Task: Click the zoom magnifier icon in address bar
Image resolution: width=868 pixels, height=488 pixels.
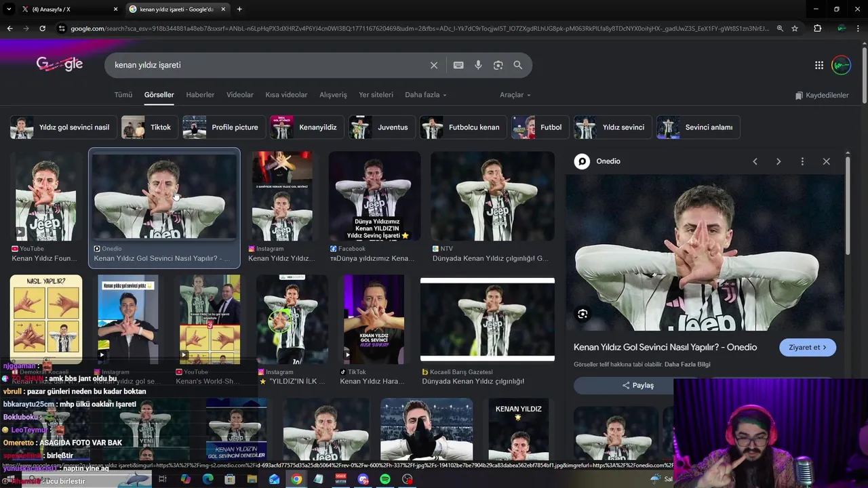Action: [x=780, y=28]
